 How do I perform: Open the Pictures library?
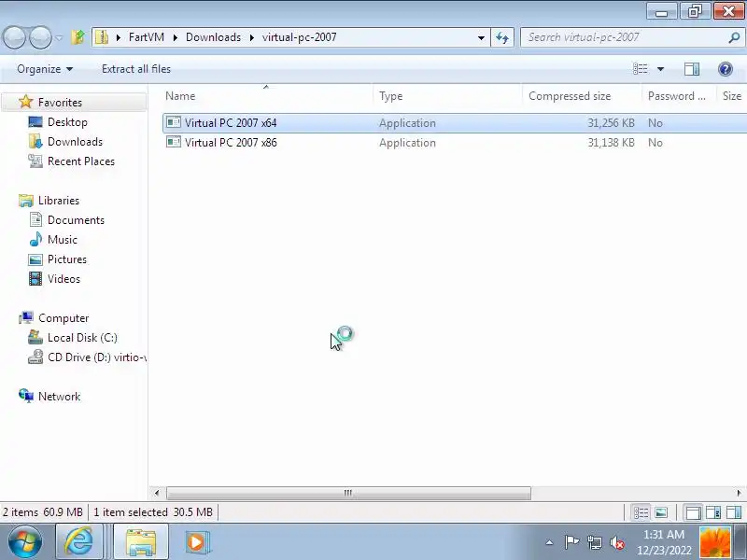[x=66, y=259]
